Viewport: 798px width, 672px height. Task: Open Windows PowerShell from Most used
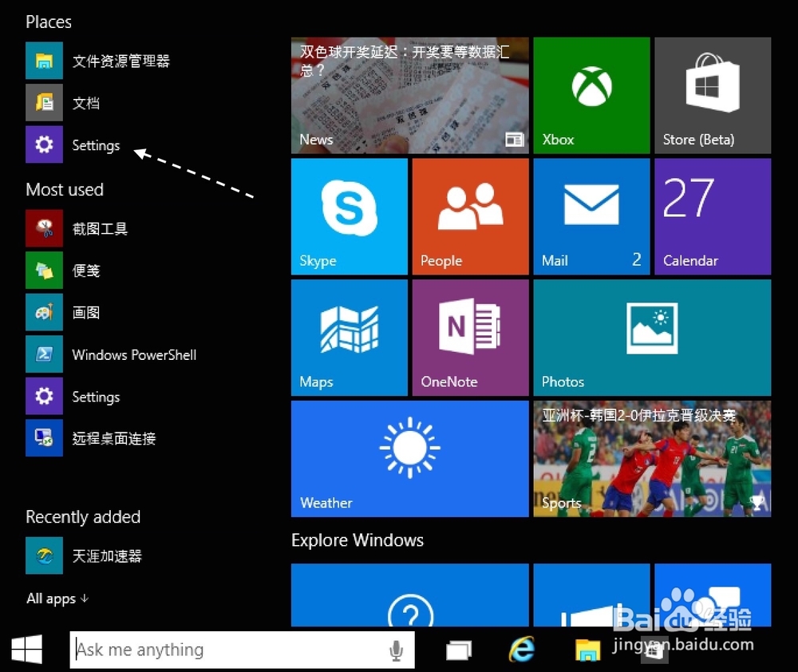133,354
